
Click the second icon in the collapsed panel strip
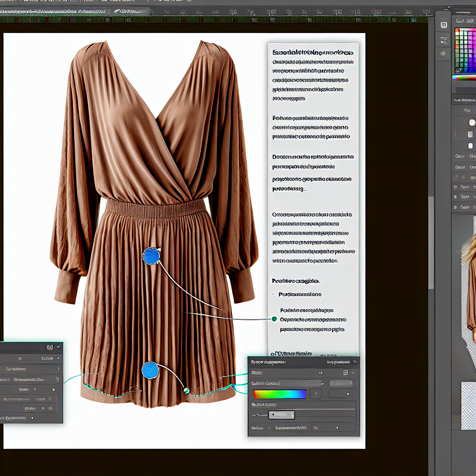pyautogui.click(x=443, y=39)
